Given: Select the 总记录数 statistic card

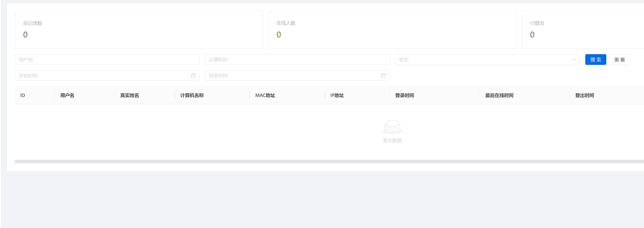Looking at the screenshot, I should tap(139, 30).
